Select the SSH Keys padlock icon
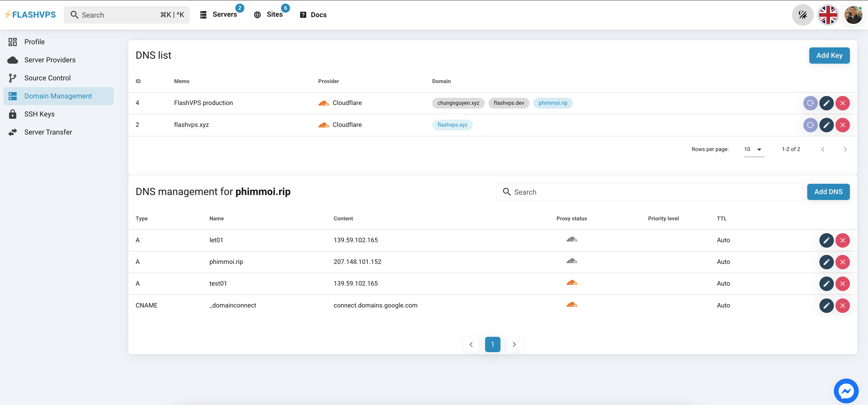This screenshot has width=868, height=405. [13, 114]
